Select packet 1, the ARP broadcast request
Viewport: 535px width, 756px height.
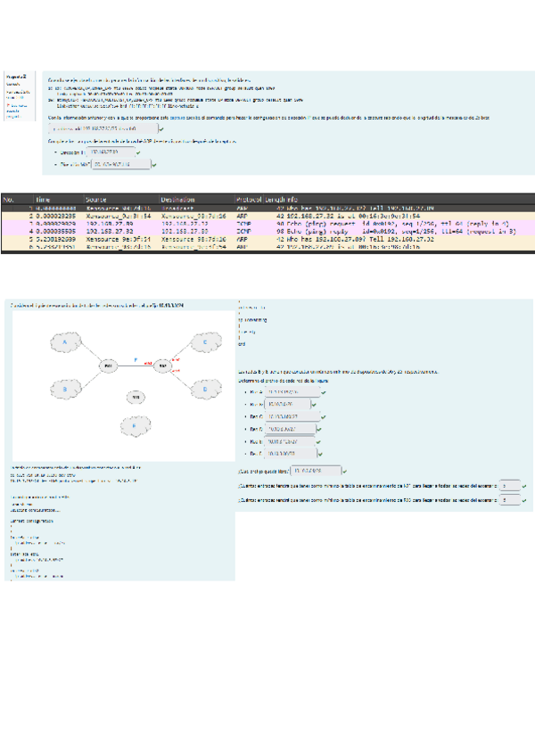pos(267,209)
